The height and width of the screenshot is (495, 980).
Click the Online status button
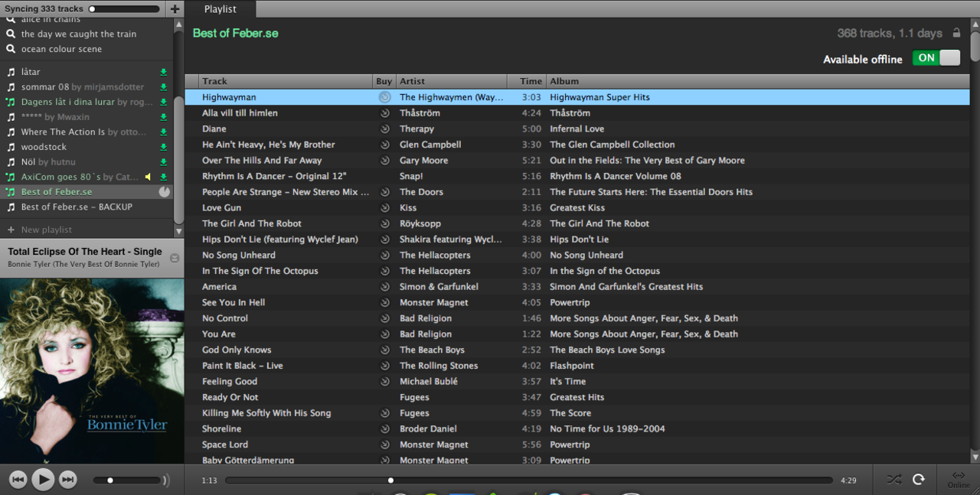click(x=958, y=480)
